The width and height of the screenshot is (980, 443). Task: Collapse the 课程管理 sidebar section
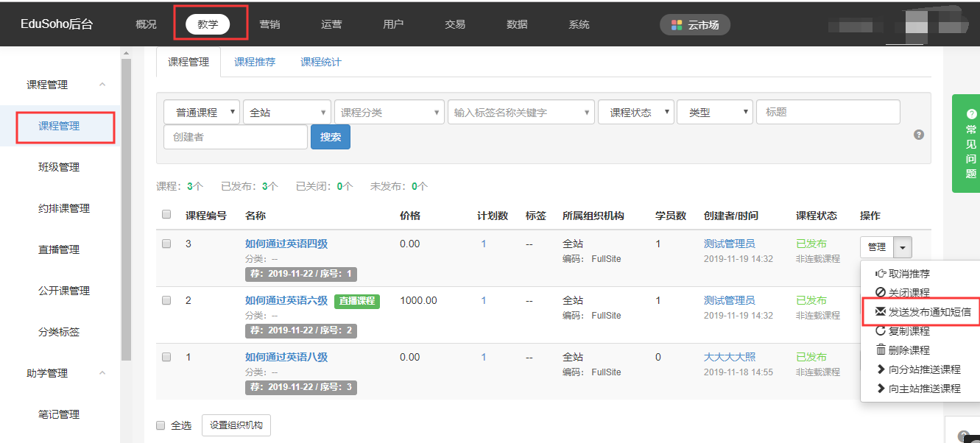click(102, 85)
